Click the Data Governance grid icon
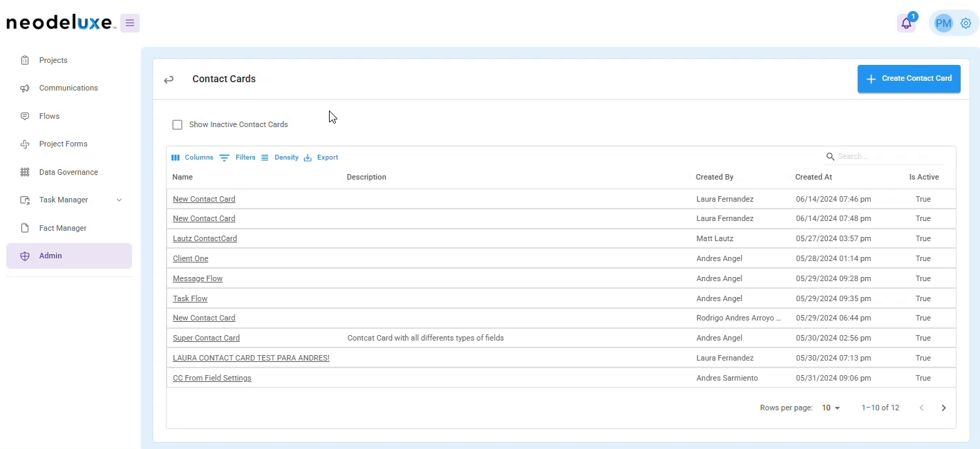This screenshot has width=980, height=449. [25, 172]
